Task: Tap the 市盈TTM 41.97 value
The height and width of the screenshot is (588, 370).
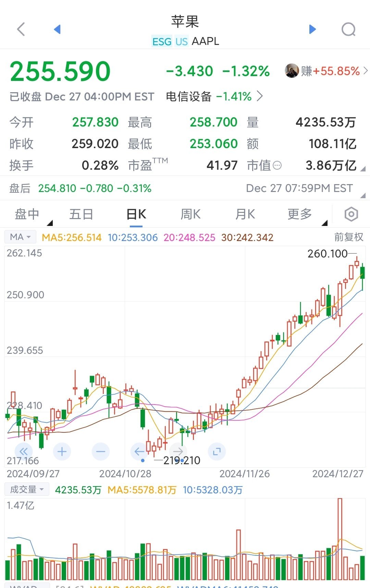Action: [222, 166]
